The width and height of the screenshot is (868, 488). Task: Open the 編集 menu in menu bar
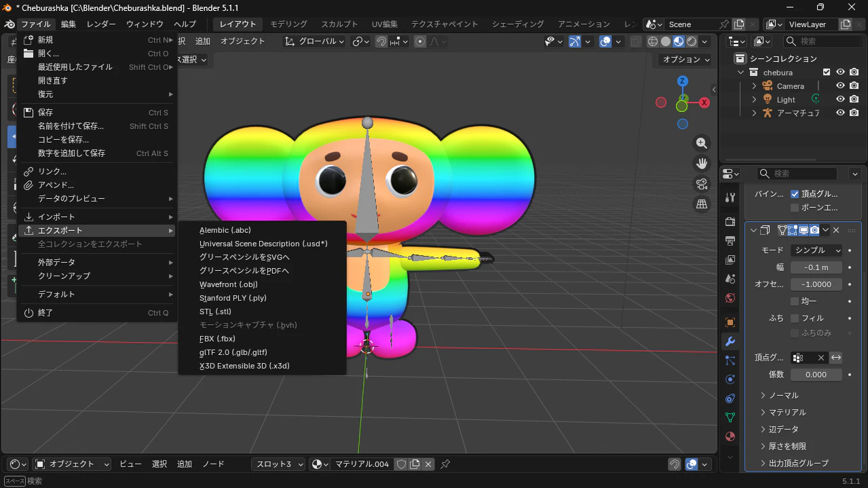point(69,24)
